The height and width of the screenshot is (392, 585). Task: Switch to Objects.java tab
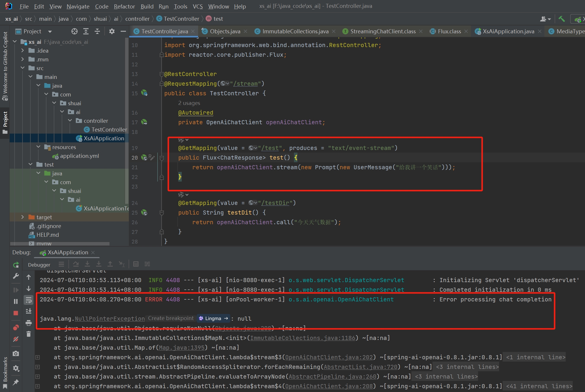225,31
